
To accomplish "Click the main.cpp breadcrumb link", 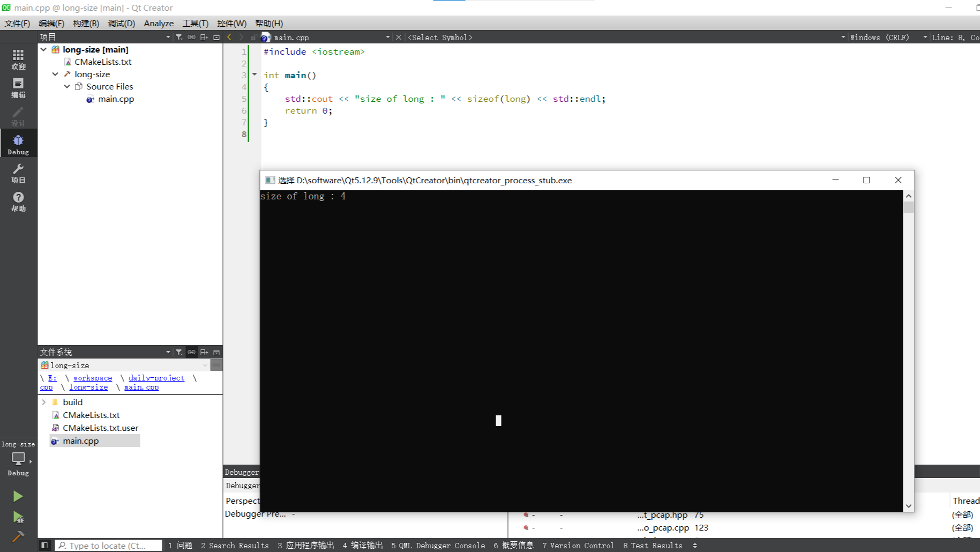I will pos(141,387).
